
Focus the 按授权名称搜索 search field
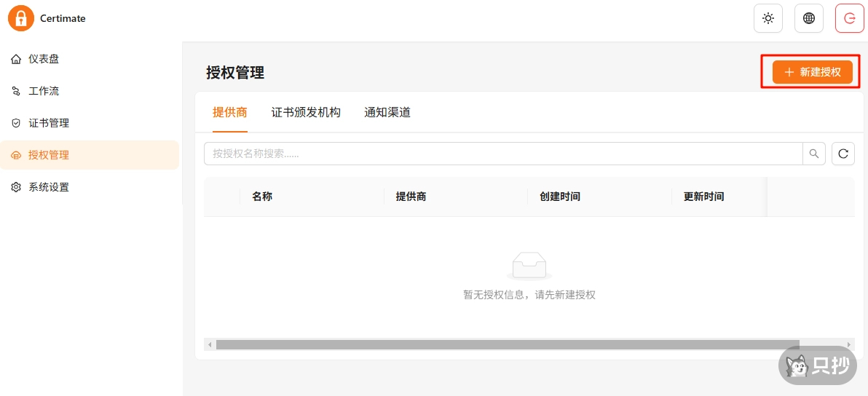[x=502, y=154]
